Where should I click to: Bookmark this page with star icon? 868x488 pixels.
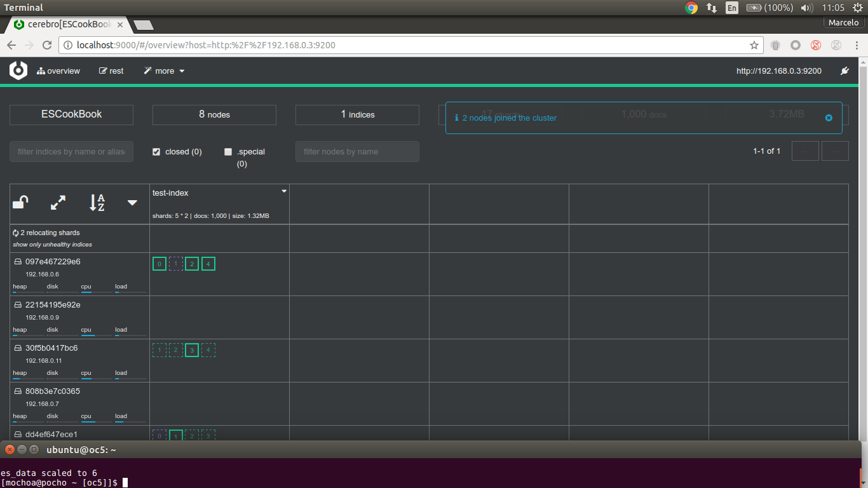754,45
